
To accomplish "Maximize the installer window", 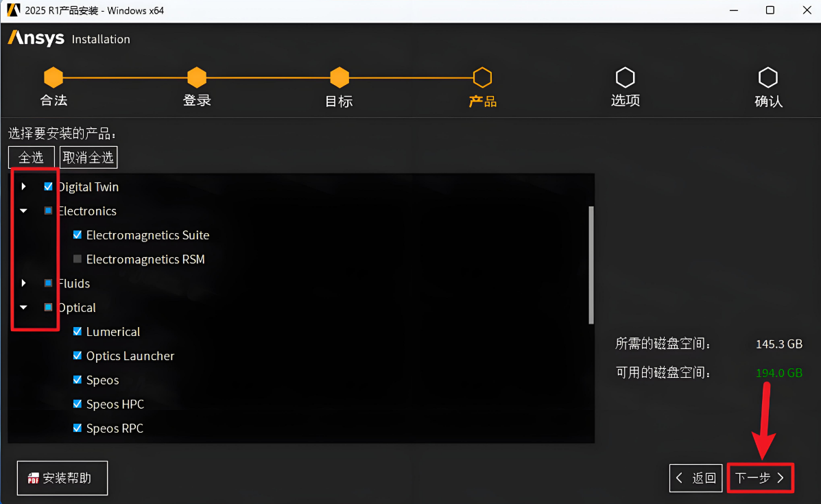I will pyautogui.click(x=770, y=10).
